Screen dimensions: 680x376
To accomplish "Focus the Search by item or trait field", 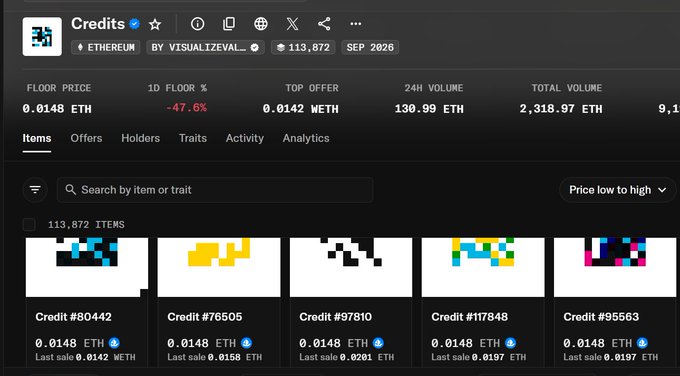I will coord(215,190).
